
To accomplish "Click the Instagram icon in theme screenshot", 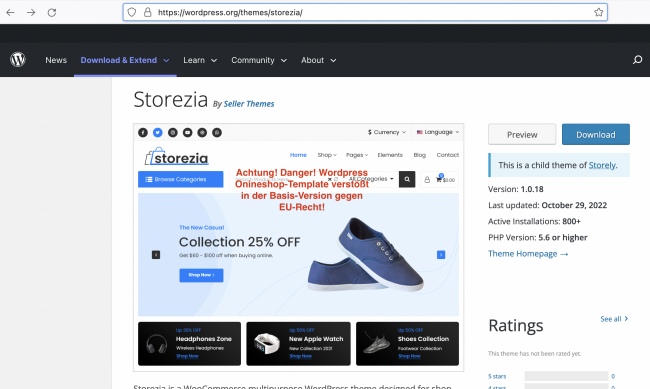I will pos(172,132).
